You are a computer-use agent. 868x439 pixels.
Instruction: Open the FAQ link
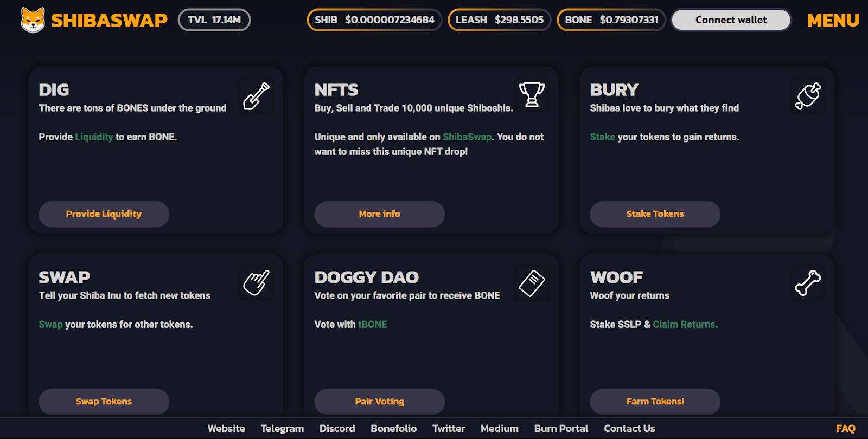coord(845,429)
